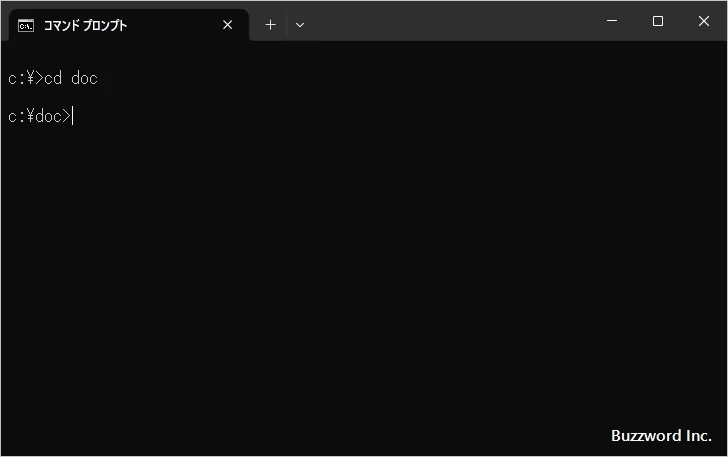Close the terminal window
Image resolution: width=728 pixels, height=457 pixels.
point(704,21)
